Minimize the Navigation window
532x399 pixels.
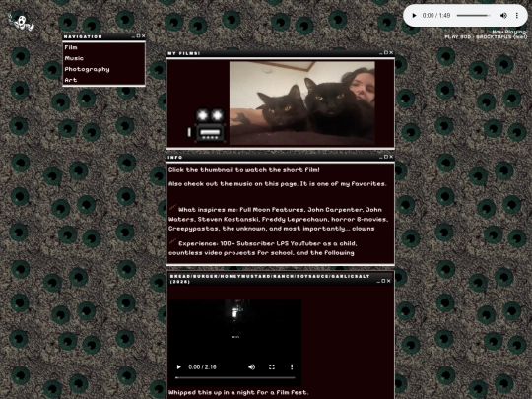point(133,36)
